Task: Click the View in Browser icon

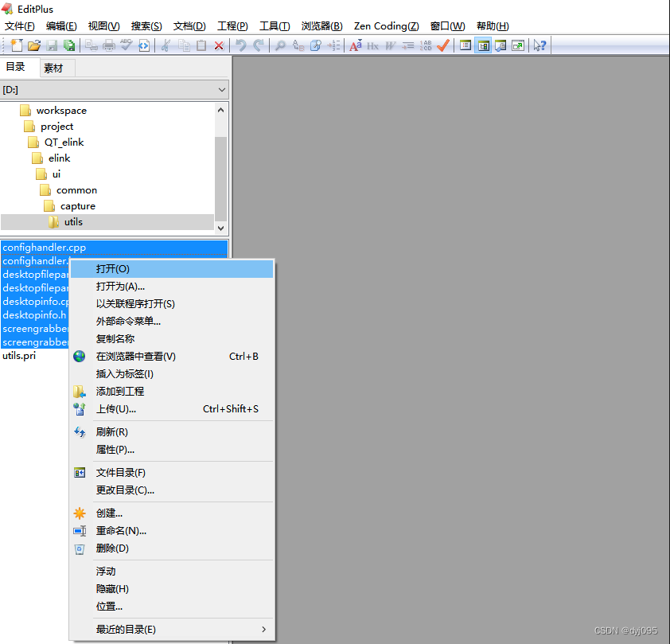Action: [144, 45]
